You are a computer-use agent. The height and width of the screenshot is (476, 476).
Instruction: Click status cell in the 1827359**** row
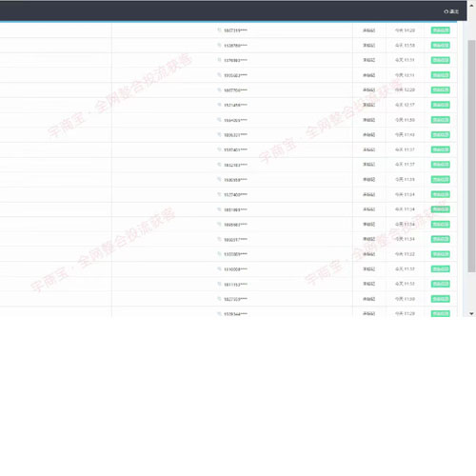click(368, 299)
